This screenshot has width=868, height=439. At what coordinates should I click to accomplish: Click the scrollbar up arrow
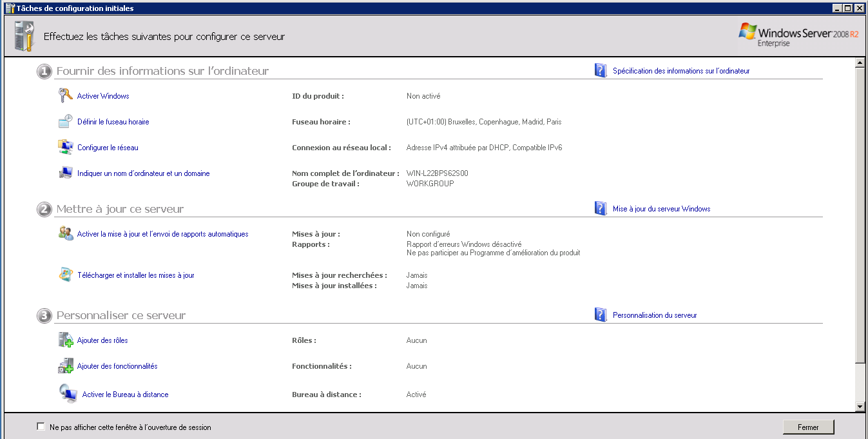click(x=860, y=63)
